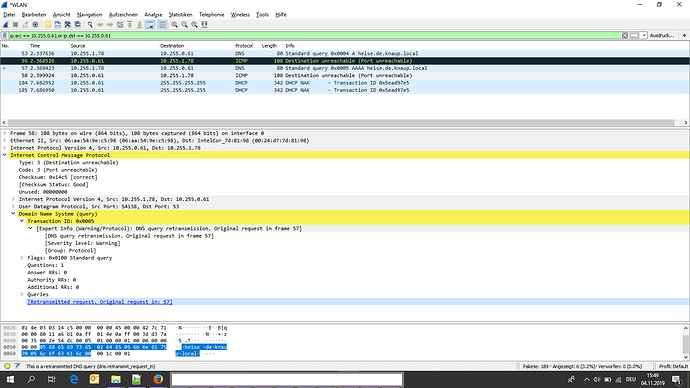The image size is (690, 388).
Task: Apply the display filter arrow
Action: (x=634, y=35)
